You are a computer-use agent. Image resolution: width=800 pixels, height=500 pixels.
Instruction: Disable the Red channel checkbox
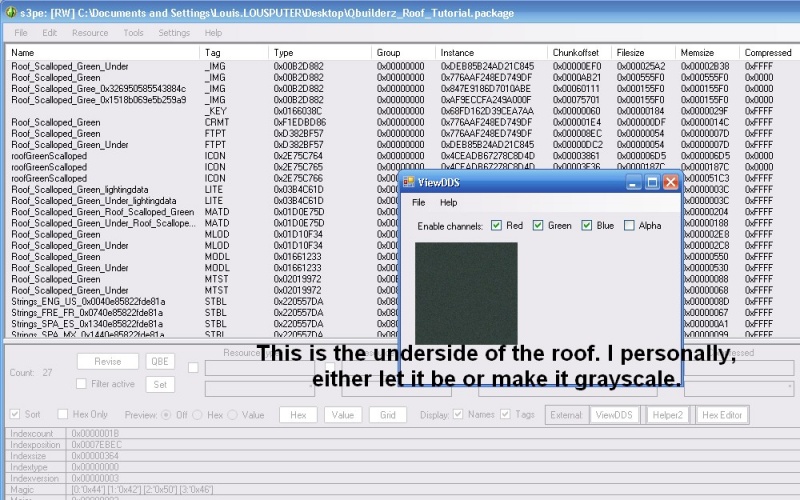496,226
